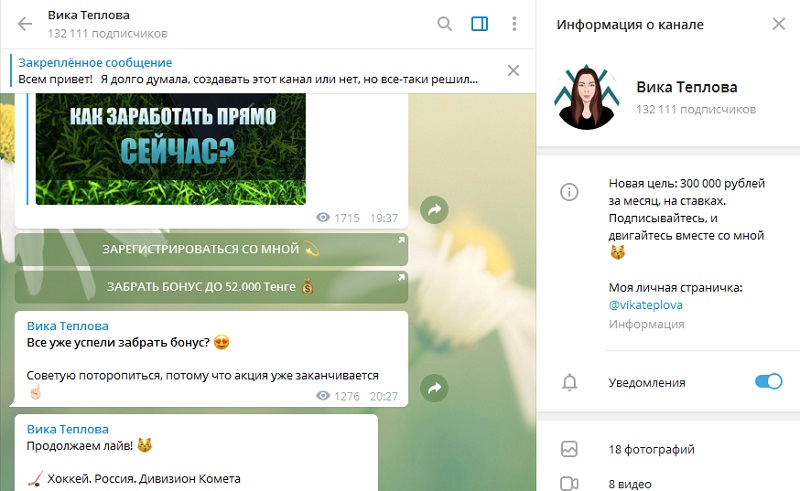Click the channel avatar in info panel
The image size is (800, 491).
pos(585,98)
